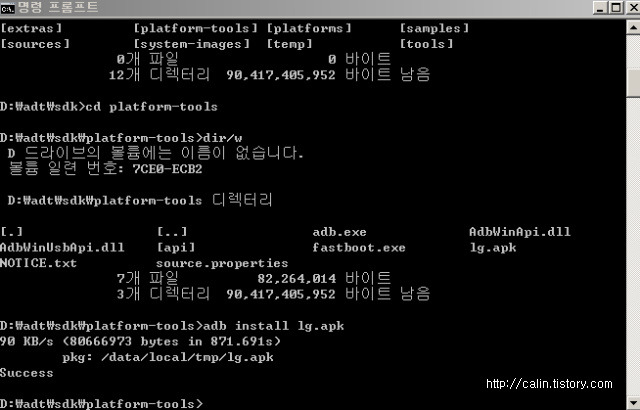Click the title bar text 명령 프롬프트

point(58,7)
